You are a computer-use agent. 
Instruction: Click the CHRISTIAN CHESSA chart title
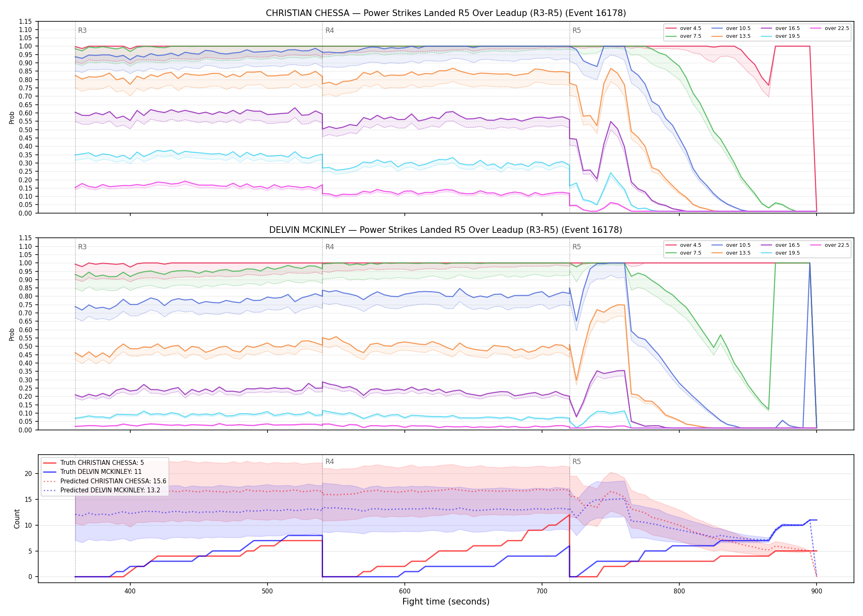pyautogui.click(x=446, y=13)
